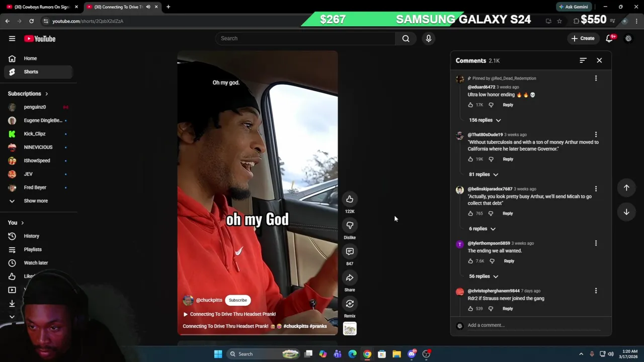Dislike the @That80sDude19 comment

click(x=491, y=159)
